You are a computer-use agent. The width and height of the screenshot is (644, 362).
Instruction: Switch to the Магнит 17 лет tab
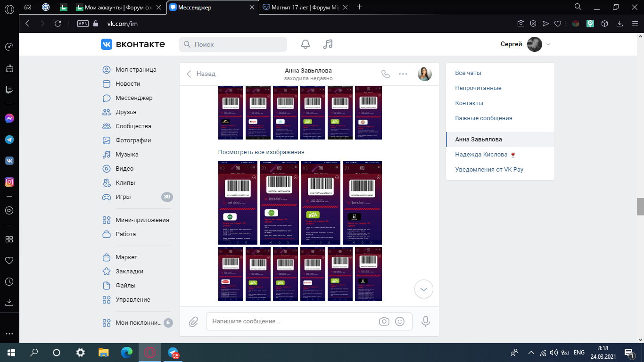coord(306,7)
